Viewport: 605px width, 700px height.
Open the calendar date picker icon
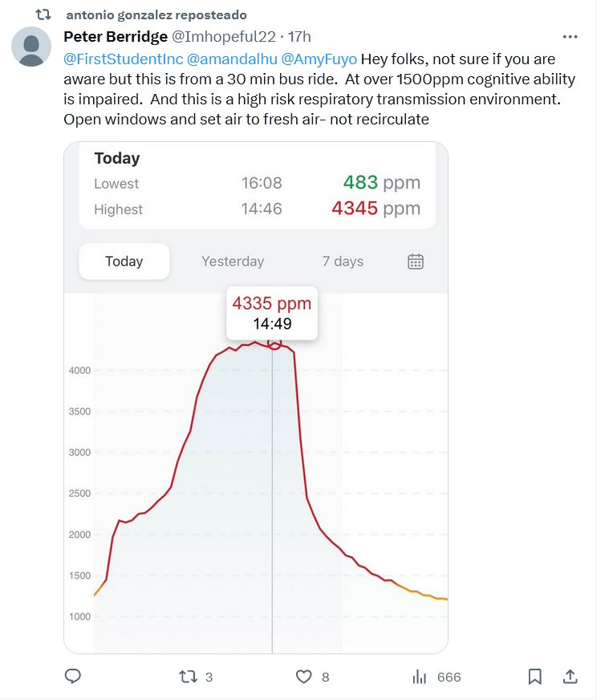coord(416,261)
